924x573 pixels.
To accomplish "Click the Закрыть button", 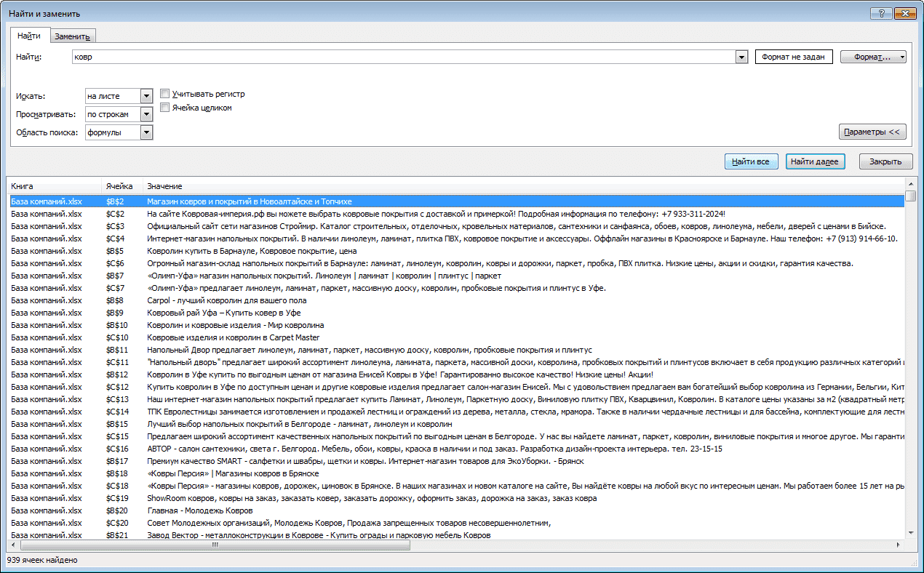I will point(885,161).
